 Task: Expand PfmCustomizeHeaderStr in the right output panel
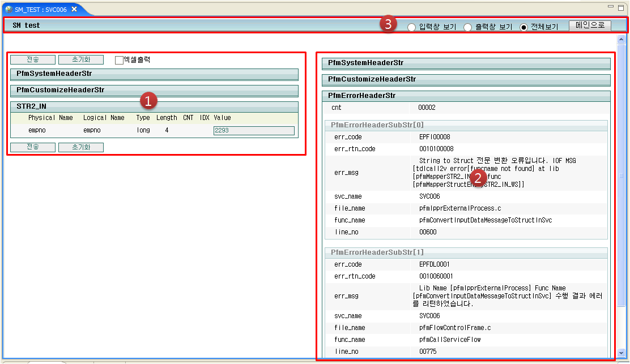[466, 79]
